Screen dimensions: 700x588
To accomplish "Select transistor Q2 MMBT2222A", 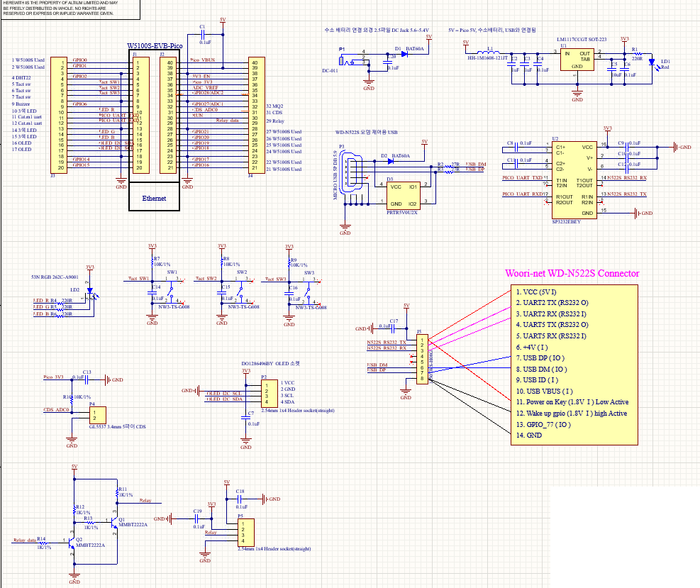I will coord(72,542).
